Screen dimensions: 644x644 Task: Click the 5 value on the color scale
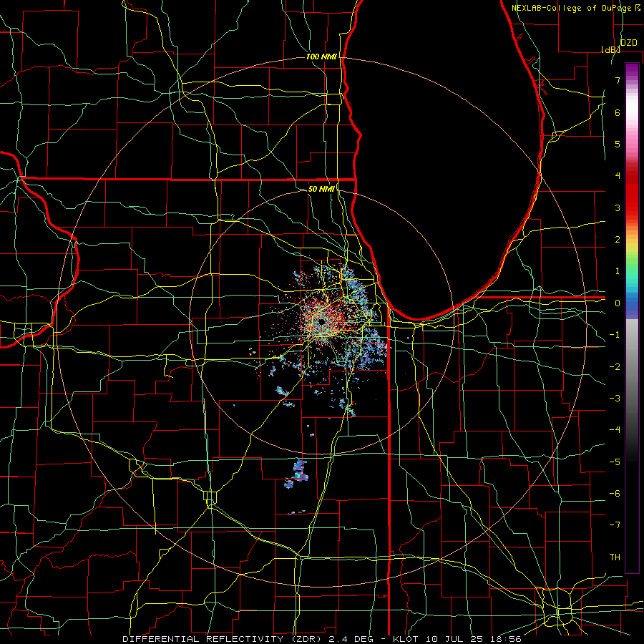618,144
